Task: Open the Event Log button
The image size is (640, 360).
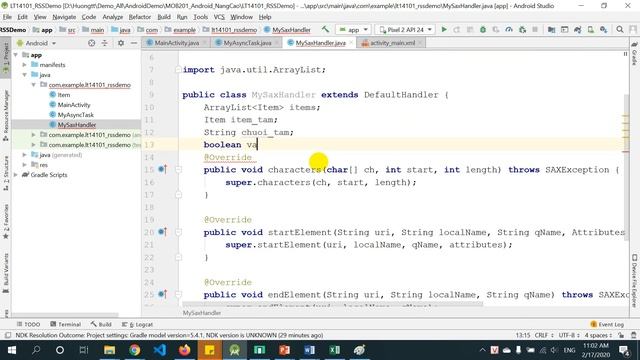Action: pos(607,324)
